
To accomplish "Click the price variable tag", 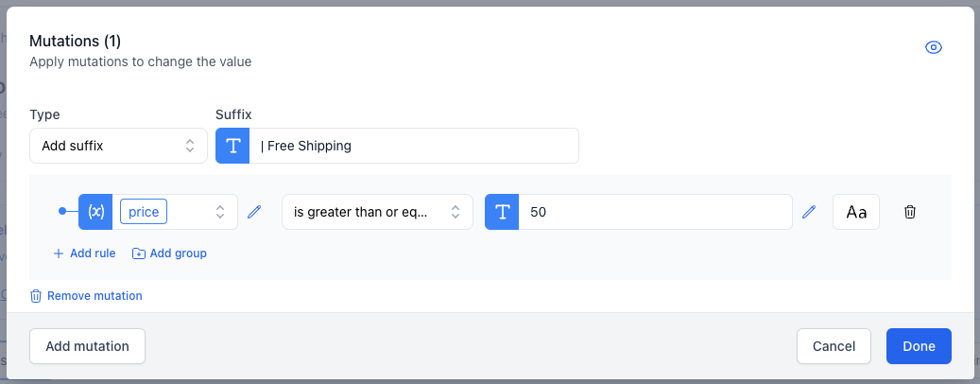I will 144,212.
